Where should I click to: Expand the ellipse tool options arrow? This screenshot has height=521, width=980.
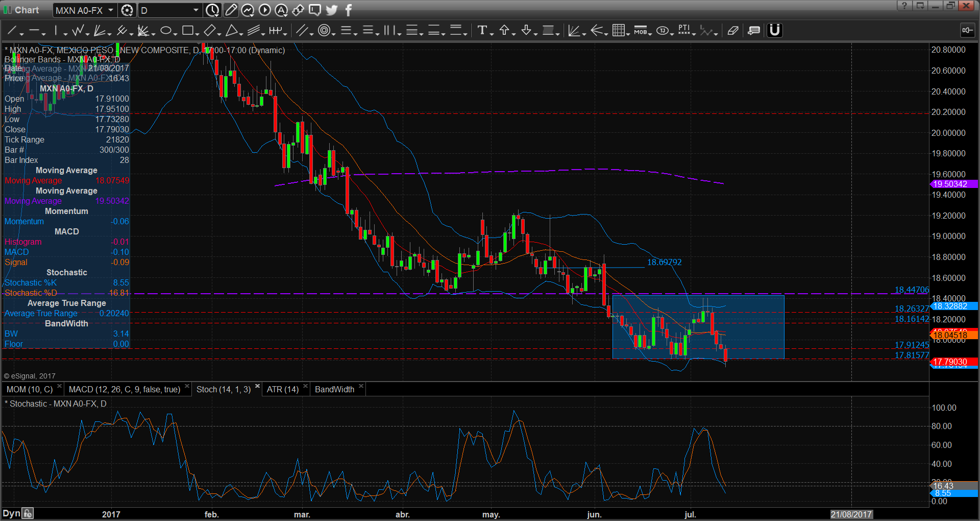[175, 34]
